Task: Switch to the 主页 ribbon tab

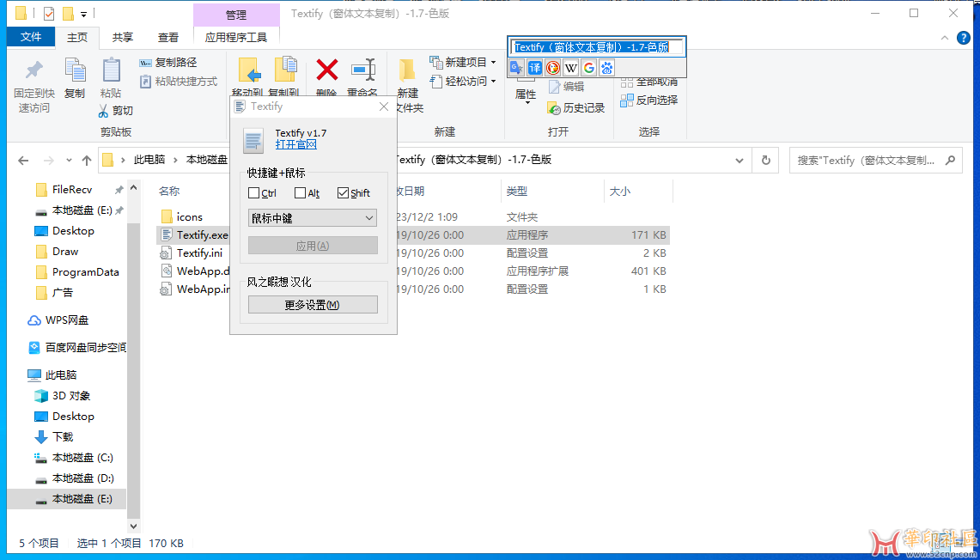Action: [77, 38]
